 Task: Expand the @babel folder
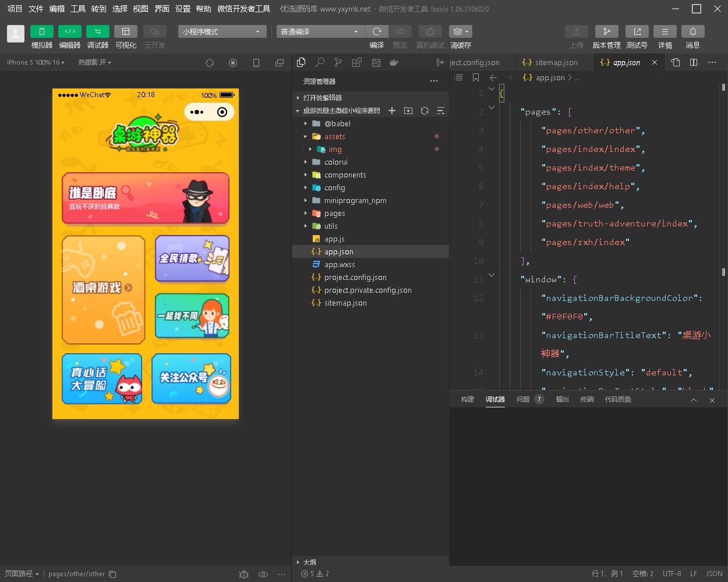point(370,123)
